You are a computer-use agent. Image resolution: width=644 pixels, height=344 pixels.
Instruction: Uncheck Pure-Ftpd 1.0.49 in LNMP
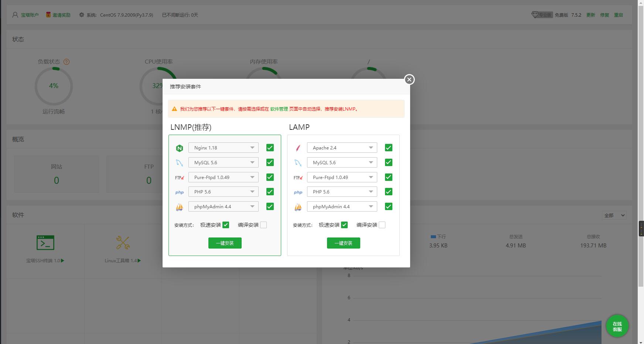click(x=270, y=177)
